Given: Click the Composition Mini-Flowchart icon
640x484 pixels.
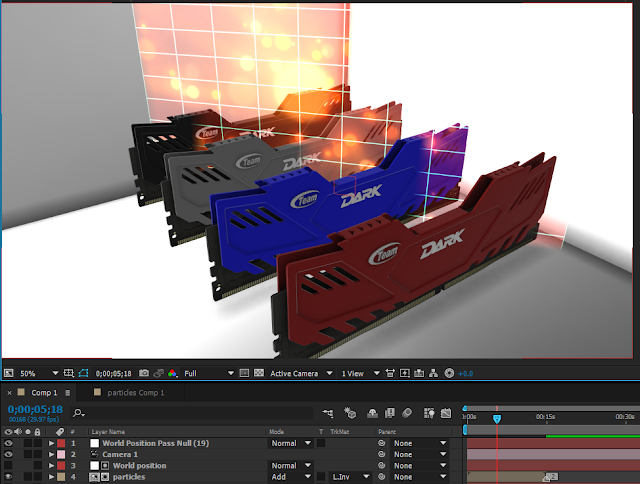Looking at the screenshot, I should 328,413.
